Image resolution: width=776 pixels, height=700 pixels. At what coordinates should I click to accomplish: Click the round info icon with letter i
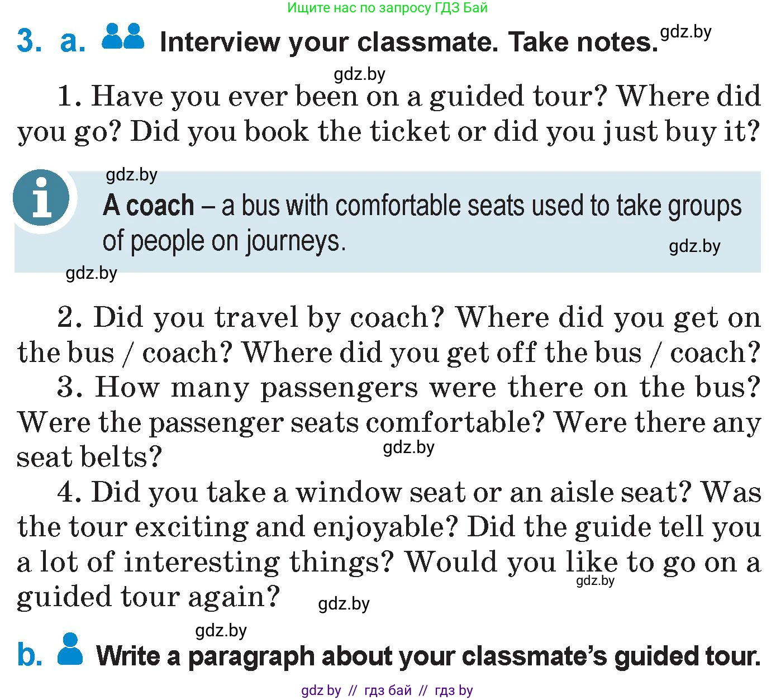(41, 198)
